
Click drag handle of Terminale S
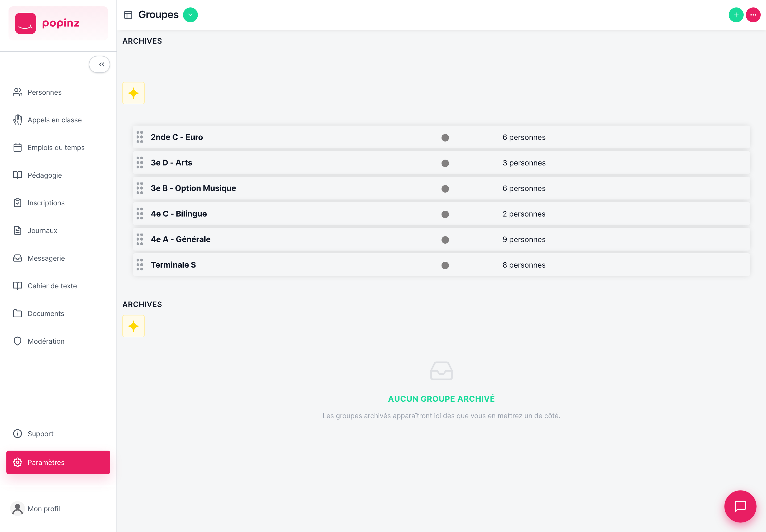pos(140,265)
